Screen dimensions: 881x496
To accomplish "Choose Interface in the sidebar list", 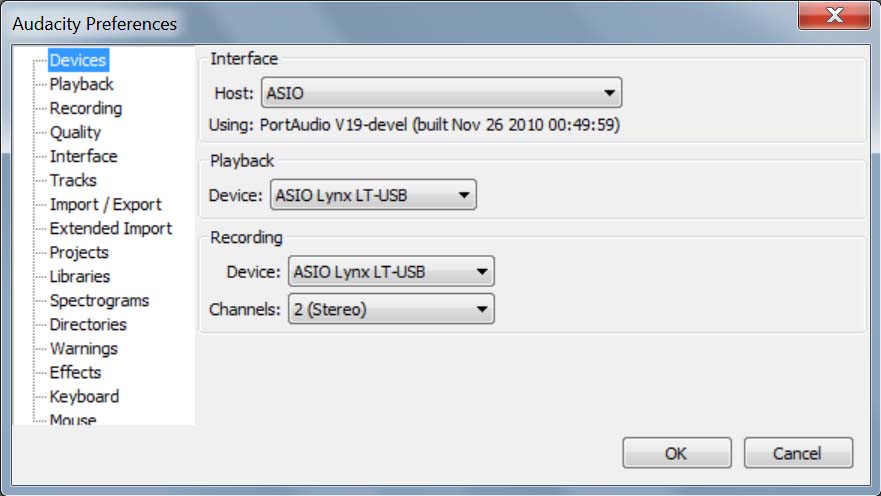I will click(83, 157).
